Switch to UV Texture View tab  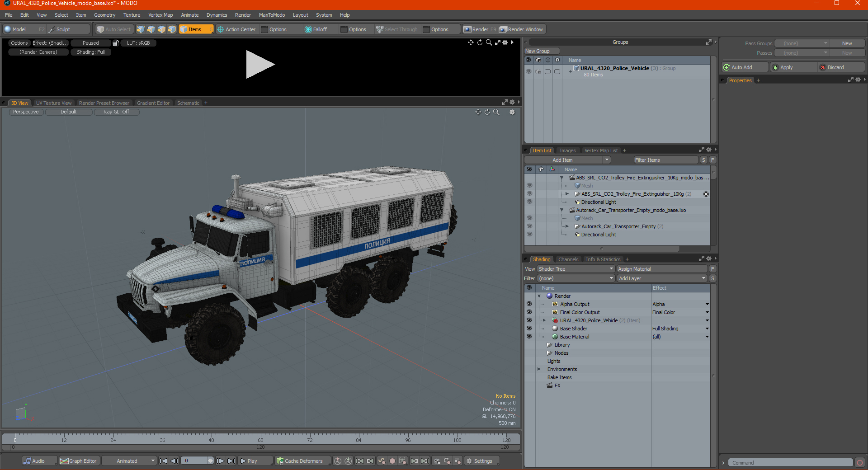54,103
